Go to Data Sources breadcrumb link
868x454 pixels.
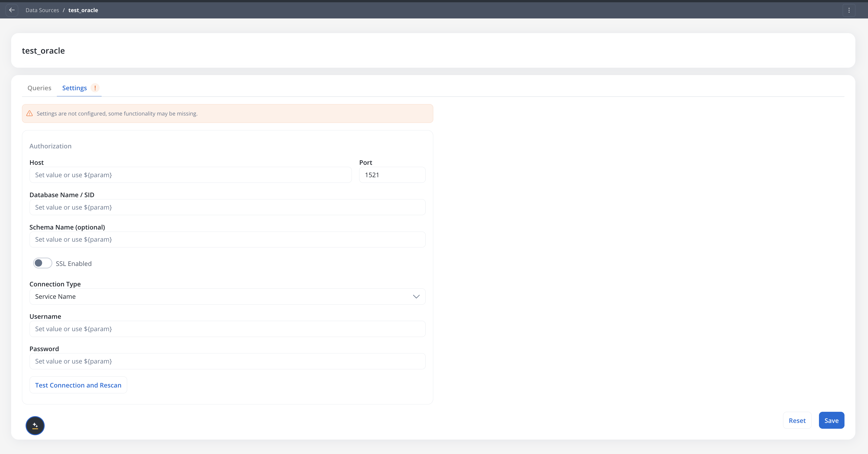42,10
